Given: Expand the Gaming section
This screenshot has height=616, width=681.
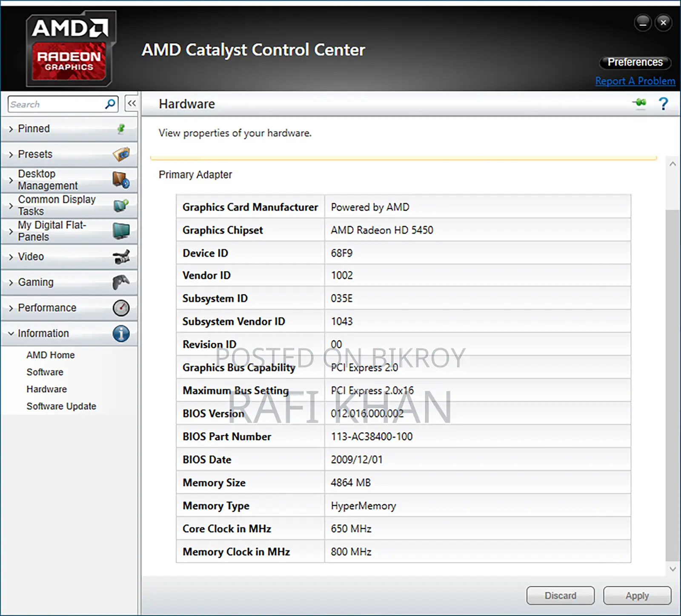Looking at the screenshot, I should click(69, 282).
